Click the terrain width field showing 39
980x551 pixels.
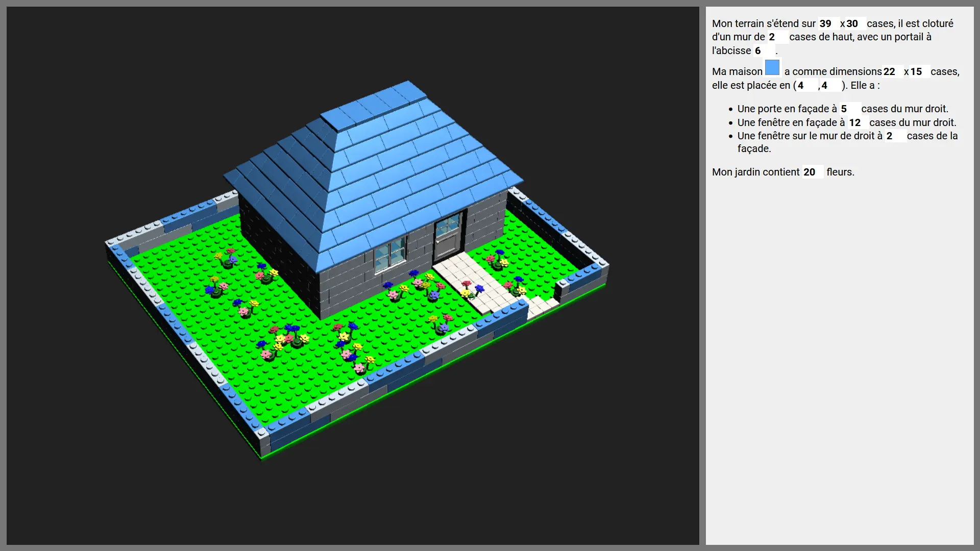click(828, 24)
